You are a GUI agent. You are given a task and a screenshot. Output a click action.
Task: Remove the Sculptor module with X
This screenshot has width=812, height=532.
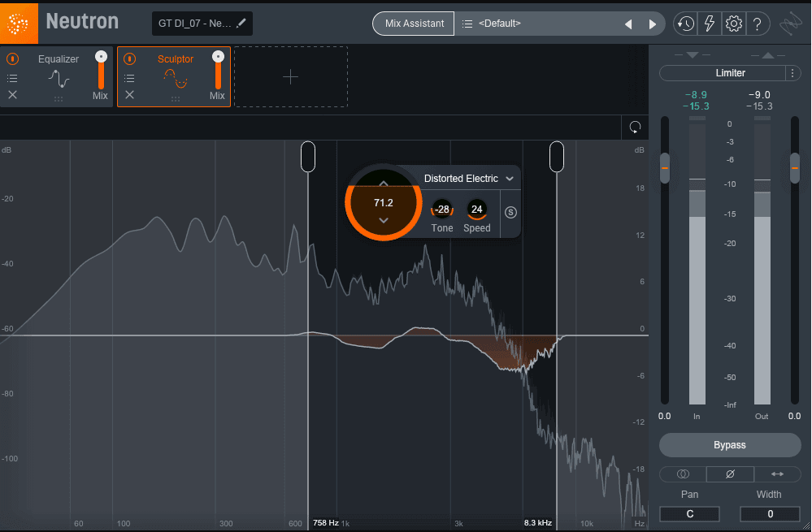[129, 95]
